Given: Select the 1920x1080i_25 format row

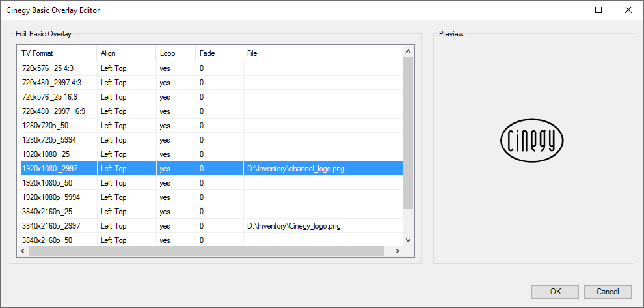Looking at the screenshot, I should pyautogui.click(x=211, y=154).
